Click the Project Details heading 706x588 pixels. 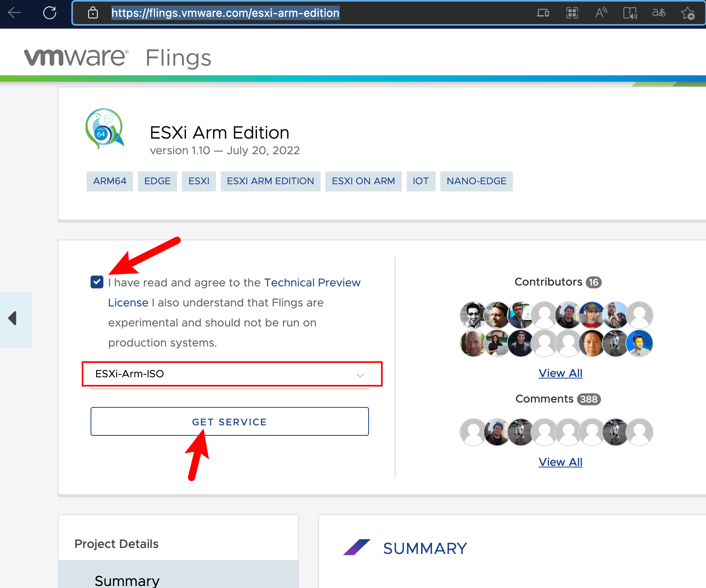117,544
